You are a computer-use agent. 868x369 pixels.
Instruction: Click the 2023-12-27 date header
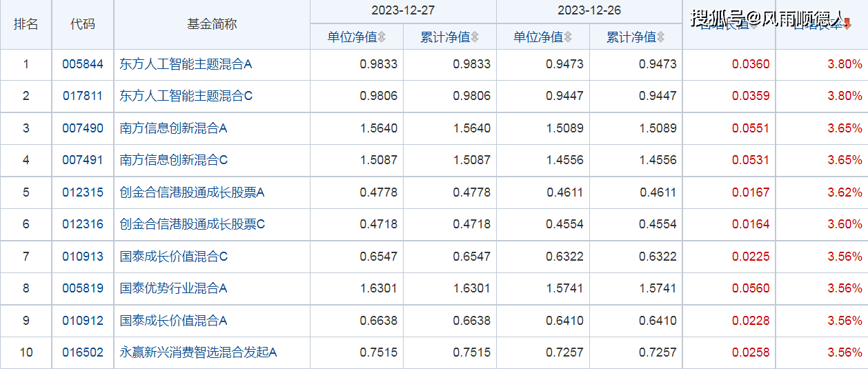pos(403,11)
